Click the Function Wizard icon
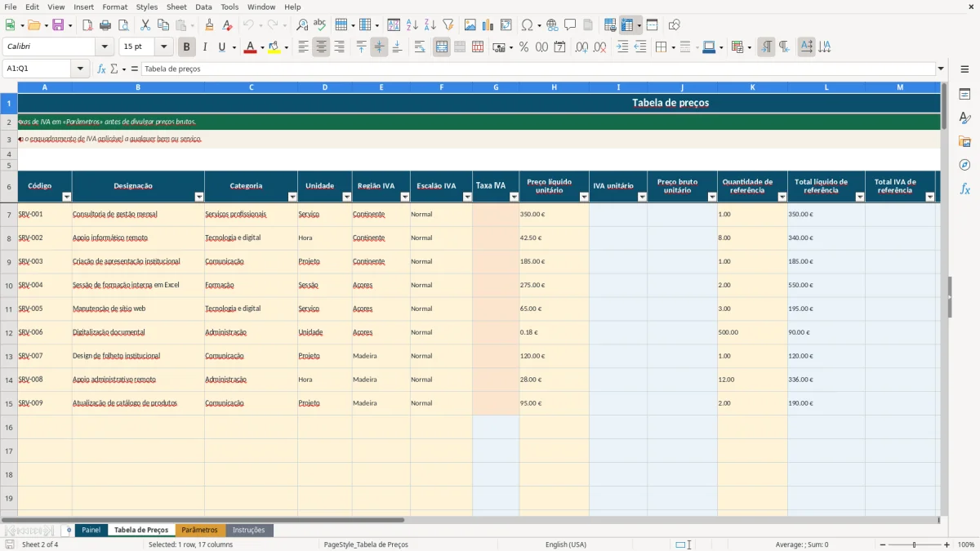Image resolution: width=980 pixels, height=551 pixels. (x=102, y=69)
